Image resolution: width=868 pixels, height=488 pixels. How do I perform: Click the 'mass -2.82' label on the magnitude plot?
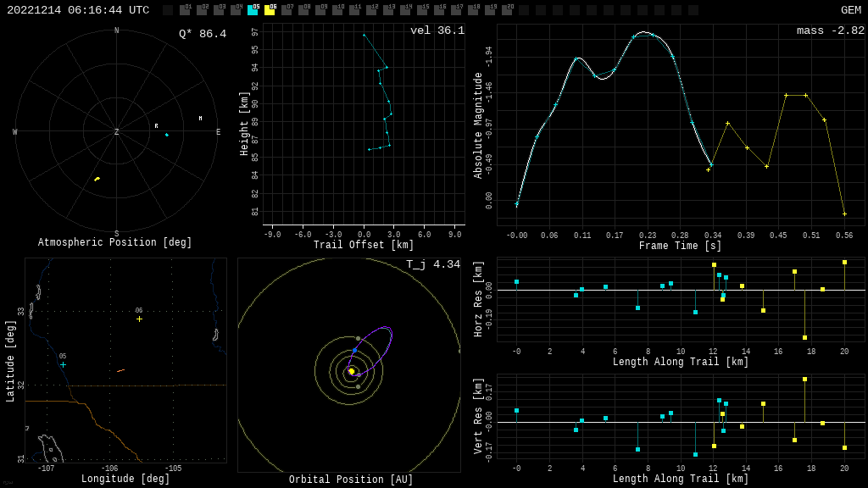(x=830, y=30)
